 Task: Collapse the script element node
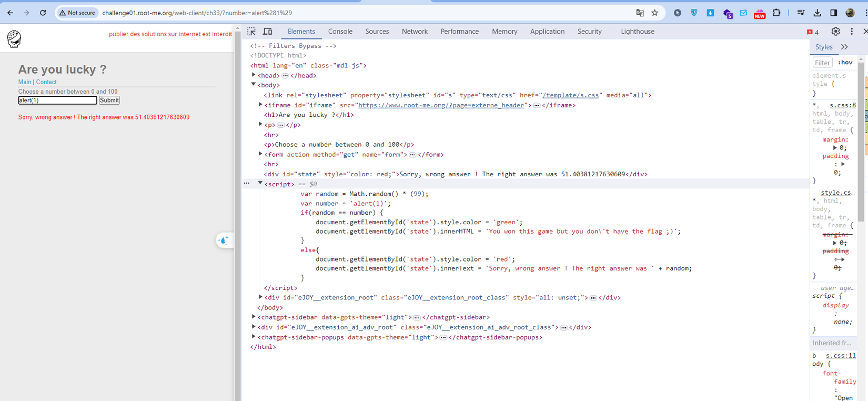point(260,184)
